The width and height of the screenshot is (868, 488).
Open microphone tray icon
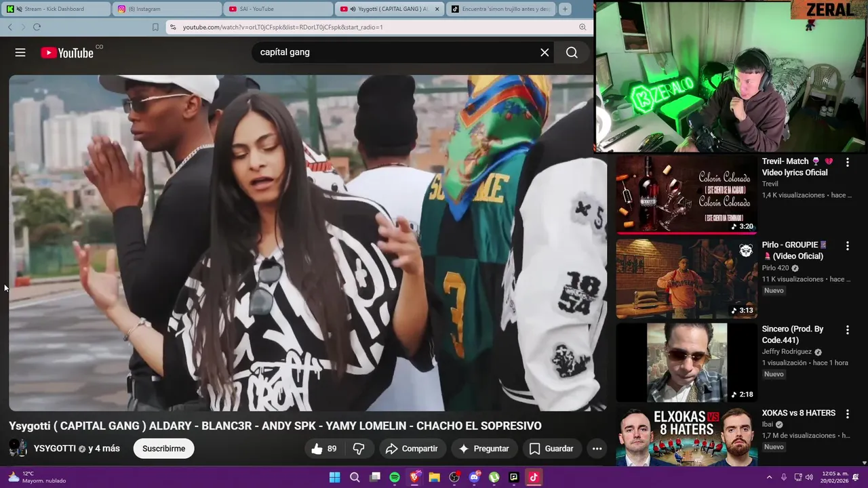coord(784,477)
